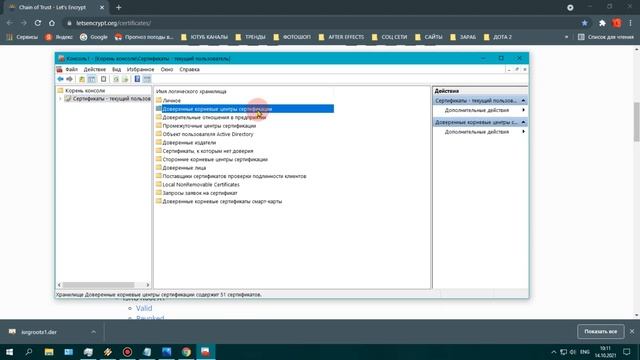
Task: Open the Список для чтения reading list
Action: click(606, 37)
